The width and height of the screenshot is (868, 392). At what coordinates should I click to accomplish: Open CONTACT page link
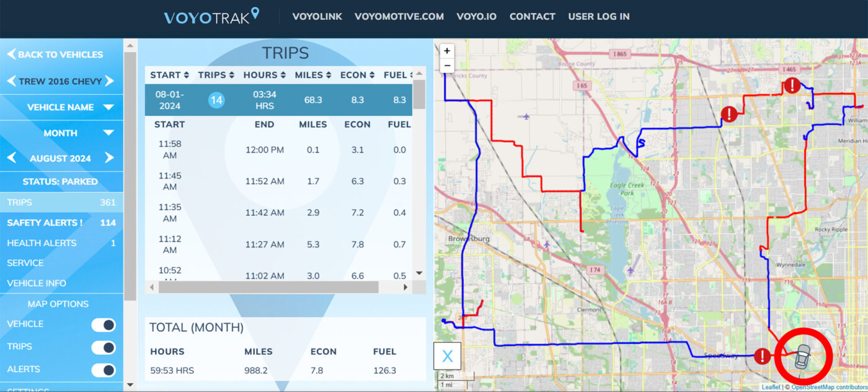533,17
